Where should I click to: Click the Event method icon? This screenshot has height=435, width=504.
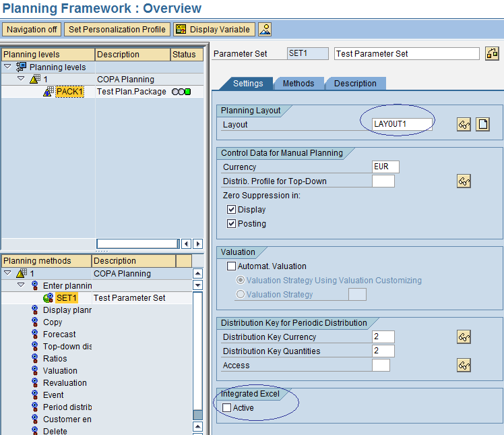point(35,395)
